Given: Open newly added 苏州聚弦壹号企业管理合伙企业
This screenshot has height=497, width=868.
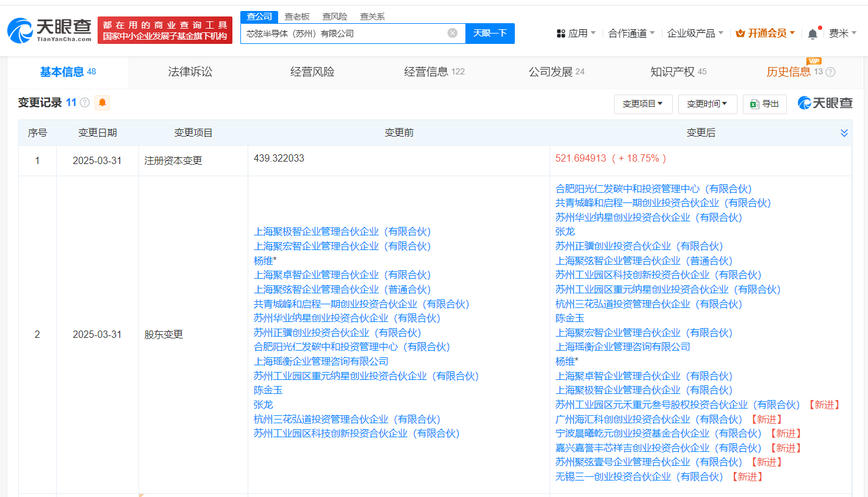Looking at the screenshot, I should coord(648,462).
